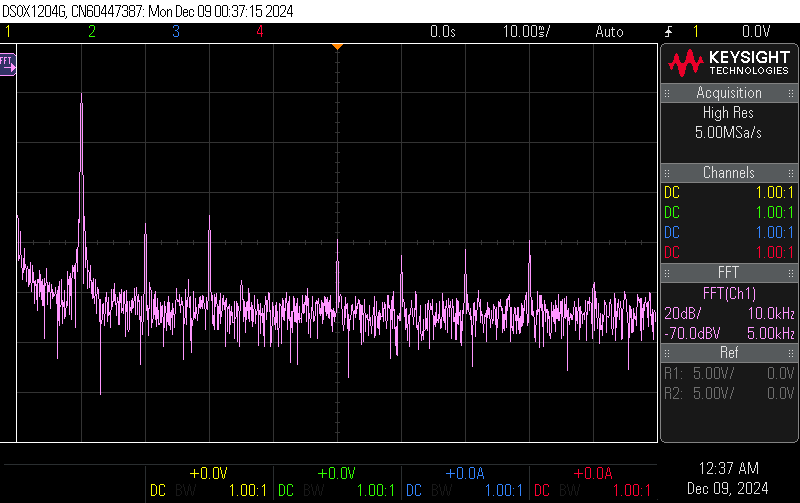Screen dimensions: 800x503
Task: Click the bottom blue DC channel 3 label
Action: pos(414,491)
